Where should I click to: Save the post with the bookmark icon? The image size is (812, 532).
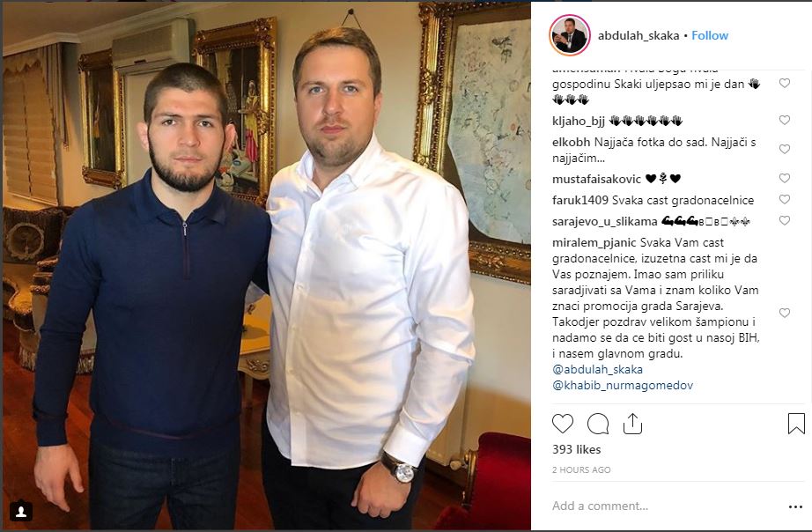pos(796,423)
